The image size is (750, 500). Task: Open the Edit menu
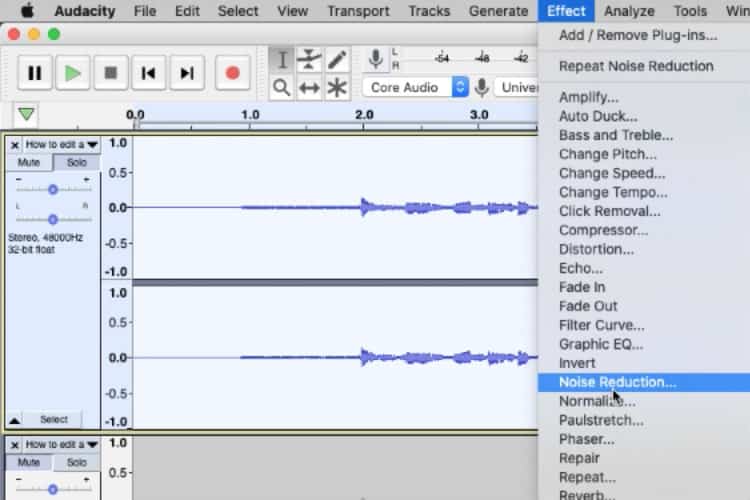click(187, 11)
